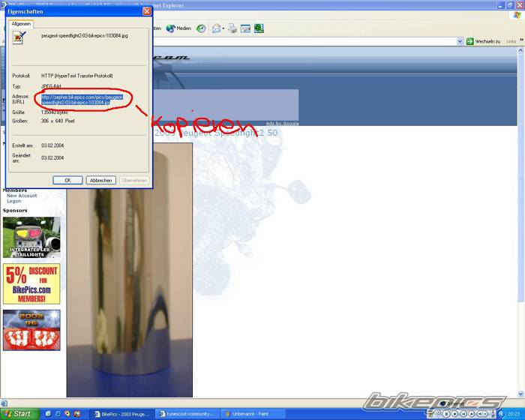The width and height of the screenshot is (525, 420).
Task: Click the Windows logo throbber in IE
Action: coord(517,16)
